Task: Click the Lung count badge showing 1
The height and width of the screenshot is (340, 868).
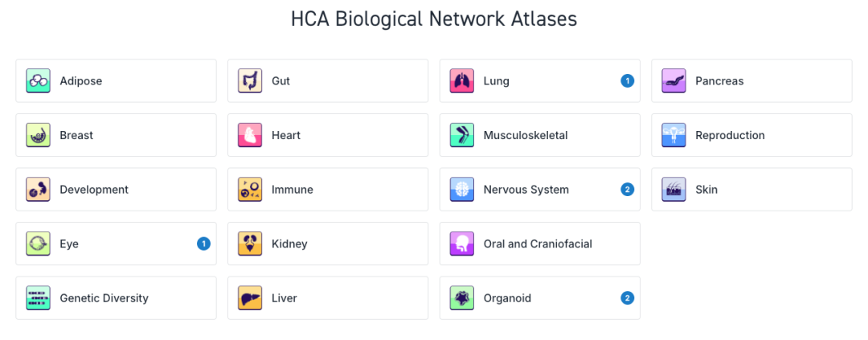Action: pyautogui.click(x=627, y=81)
